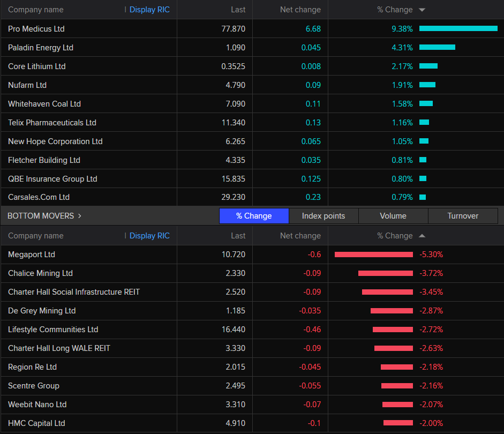This screenshot has width=504, height=434.
Task: Select De Grey Mining Ltd company name
Action: (42, 311)
